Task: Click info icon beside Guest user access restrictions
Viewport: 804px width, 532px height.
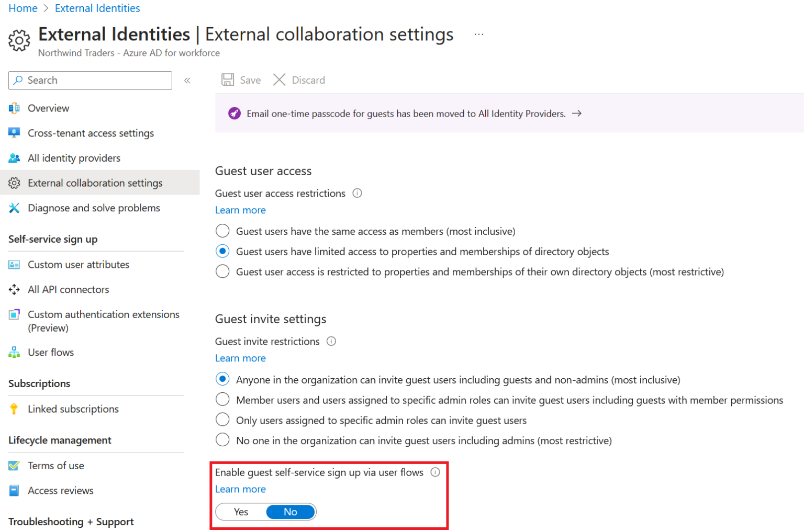Action: coord(358,194)
